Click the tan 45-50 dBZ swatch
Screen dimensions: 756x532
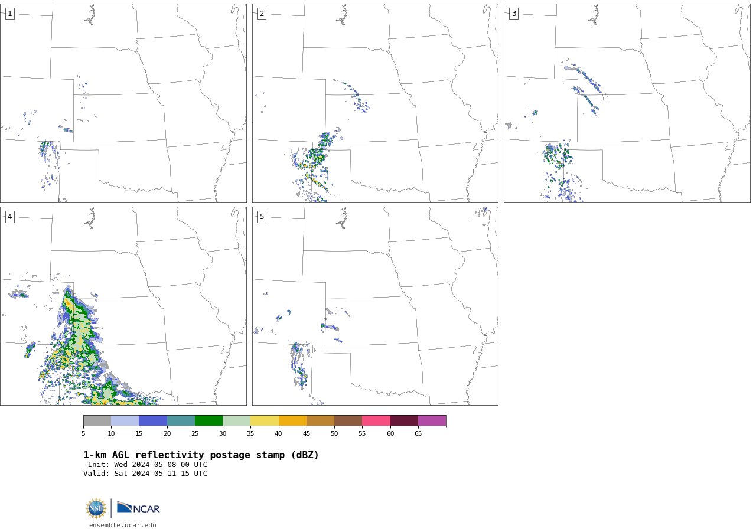(321, 421)
